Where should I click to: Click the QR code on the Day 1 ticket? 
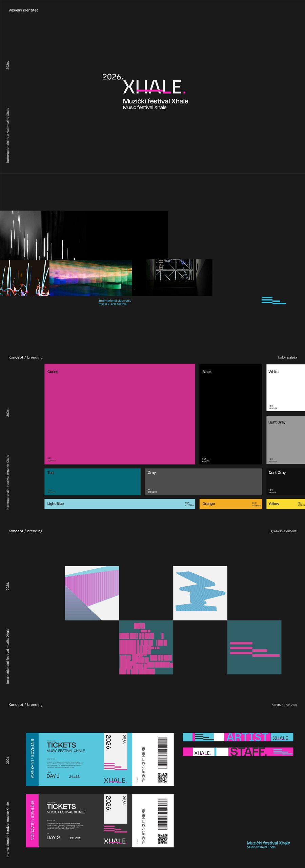point(163,778)
